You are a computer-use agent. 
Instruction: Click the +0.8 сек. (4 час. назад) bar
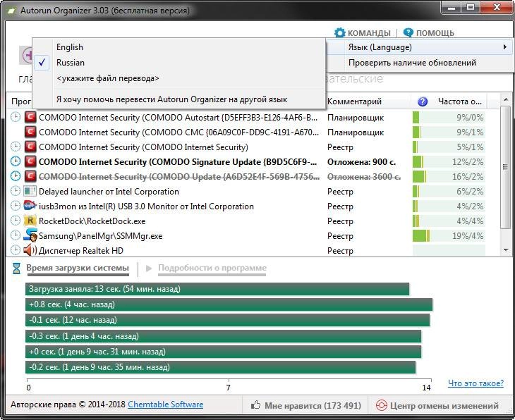(x=229, y=304)
